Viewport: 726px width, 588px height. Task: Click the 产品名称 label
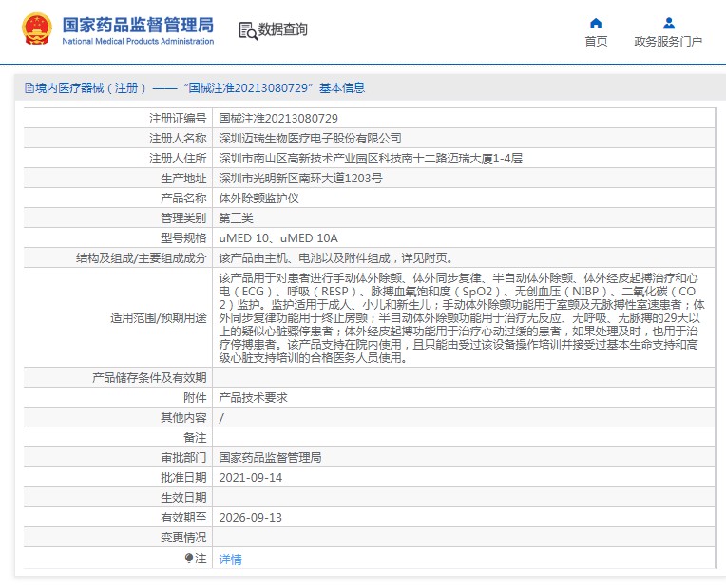pos(183,199)
